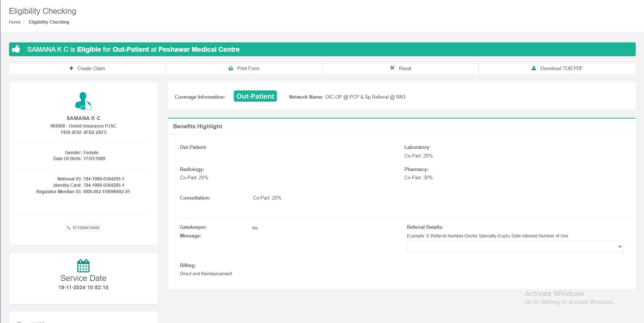Open the Referral Details dropdown
The height and width of the screenshot is (323, 644).
click(x=515, y=246)
